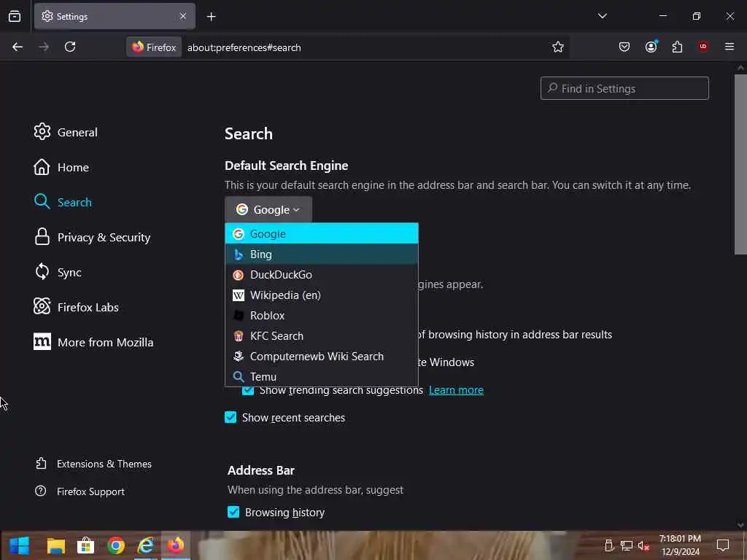Choose KFC Search as default engine
Viewport: 747px width, 560px height.
322,335
